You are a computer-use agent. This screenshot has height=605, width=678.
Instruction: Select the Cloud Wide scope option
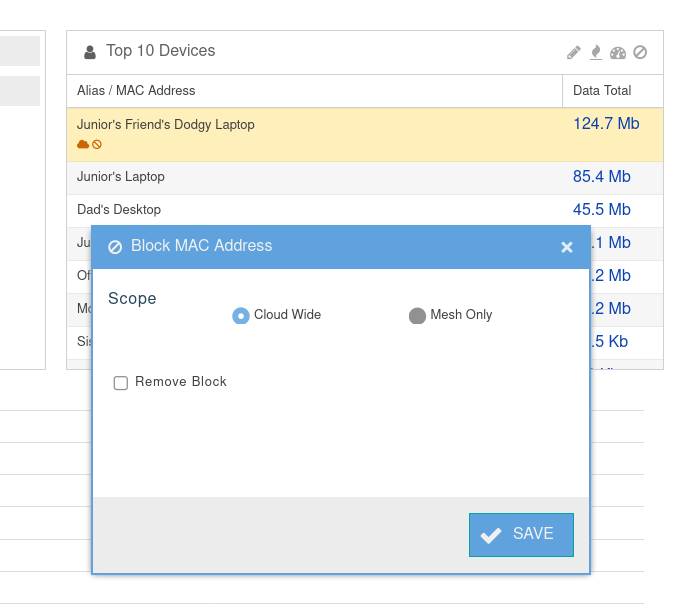pyautogui.click(x=241, y=315)
